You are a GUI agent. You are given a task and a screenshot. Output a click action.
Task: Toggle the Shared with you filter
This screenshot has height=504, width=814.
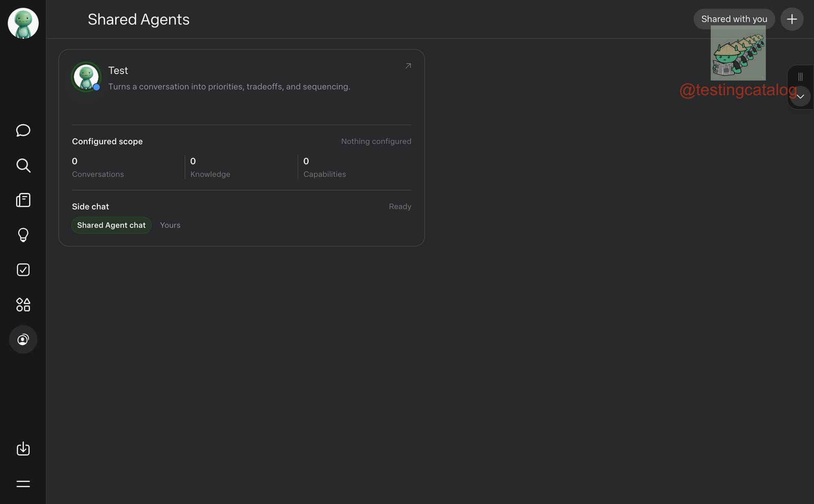(734, 19)
